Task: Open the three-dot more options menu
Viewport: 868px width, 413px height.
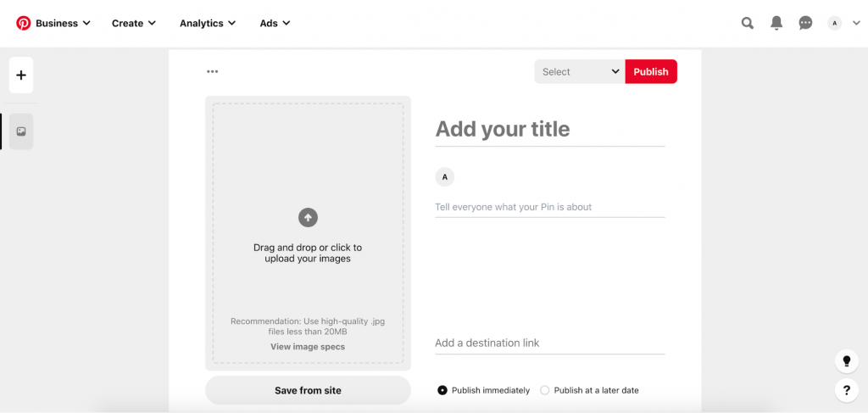Action: tap(212, 72)
